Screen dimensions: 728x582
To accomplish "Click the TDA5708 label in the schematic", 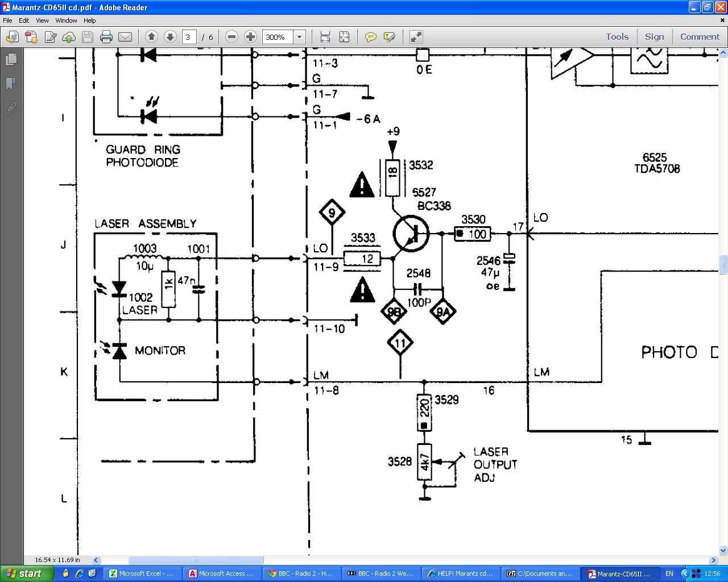I will tap(657, 169).
